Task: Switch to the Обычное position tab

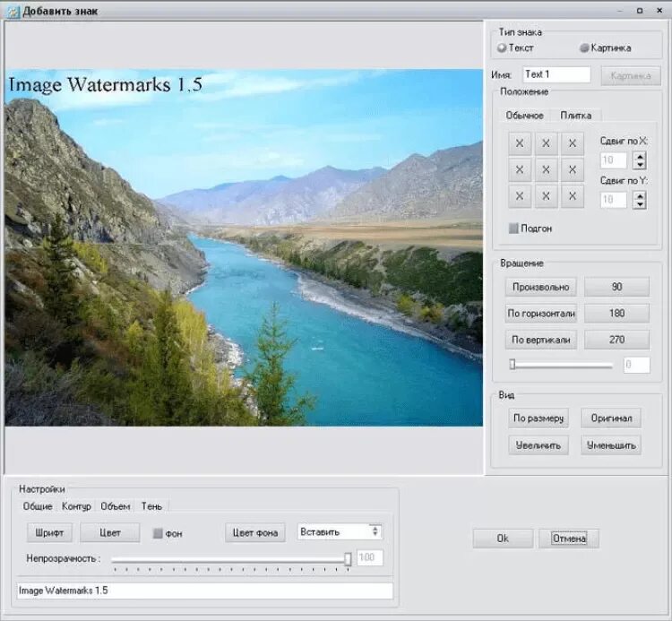Action: 524,116
